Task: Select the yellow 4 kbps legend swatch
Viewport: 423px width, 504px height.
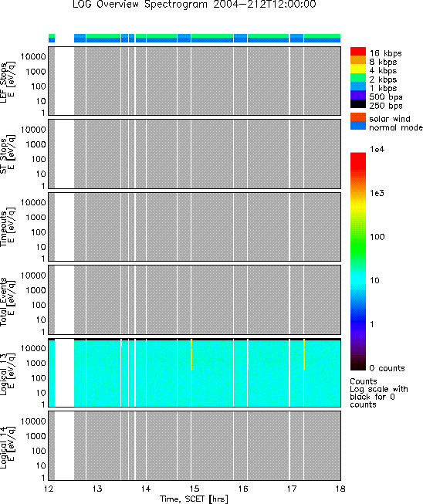Action: [x=357, y=69]
